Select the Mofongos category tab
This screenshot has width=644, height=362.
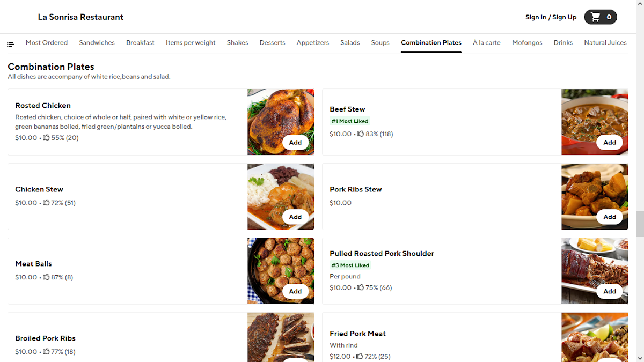[527, 42]
